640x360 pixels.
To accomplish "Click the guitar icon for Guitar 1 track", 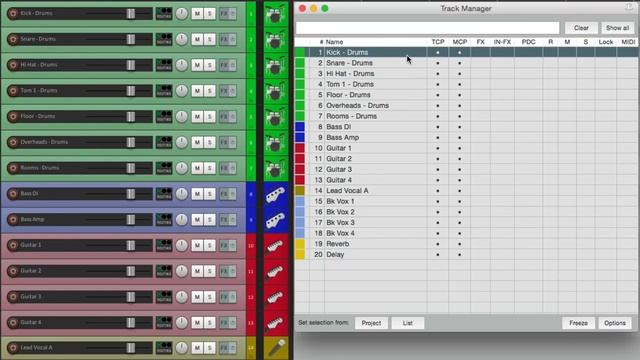I will (275, 246).
